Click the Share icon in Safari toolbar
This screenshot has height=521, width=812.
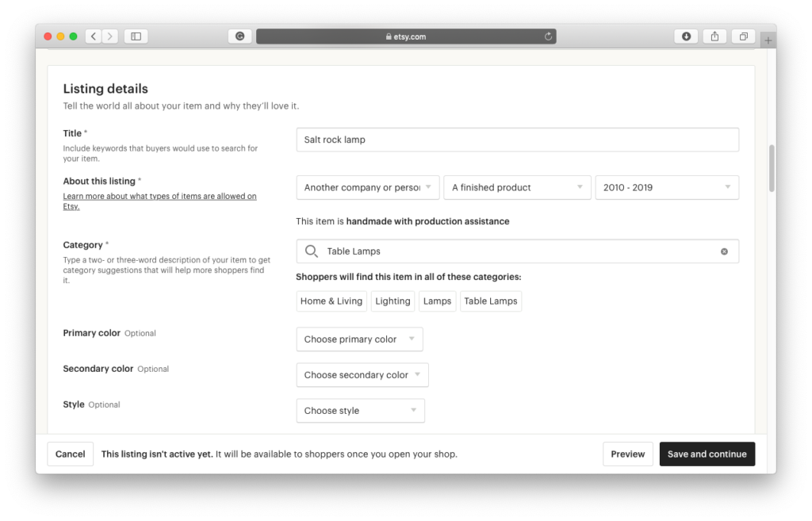click(714, 36)
